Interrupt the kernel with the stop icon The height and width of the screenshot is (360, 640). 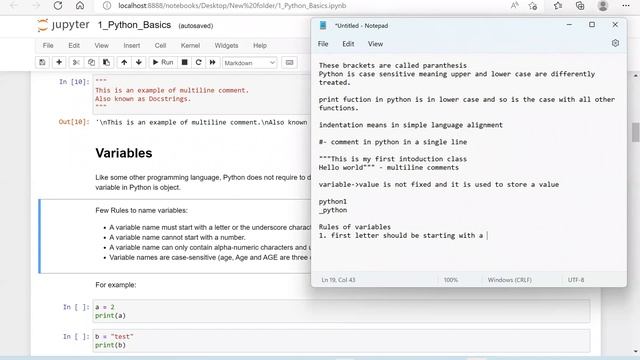click(x=184, y=62)
